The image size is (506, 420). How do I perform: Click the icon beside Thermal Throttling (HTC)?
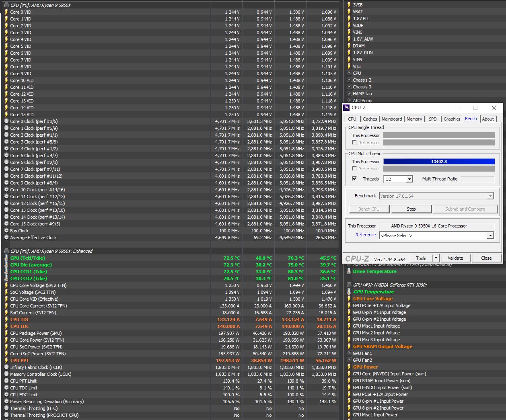[6, 408]
